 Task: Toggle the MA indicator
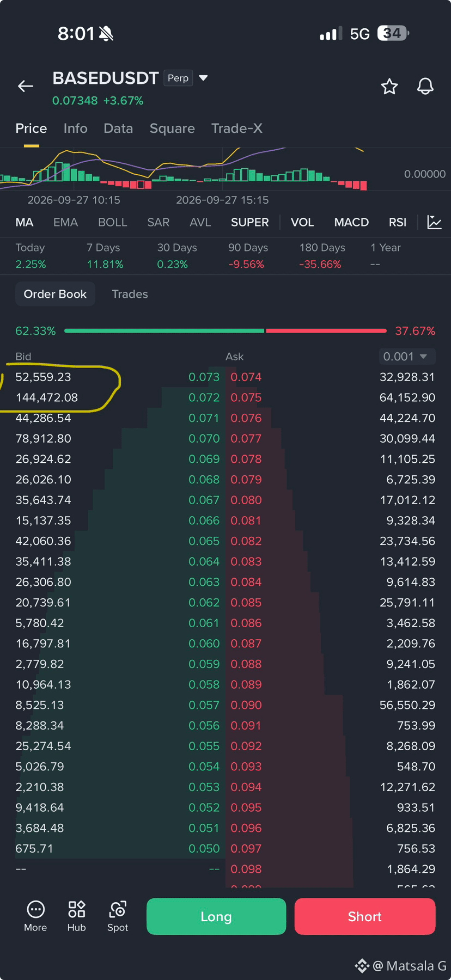pyautogui.click(x=25, y=222)
